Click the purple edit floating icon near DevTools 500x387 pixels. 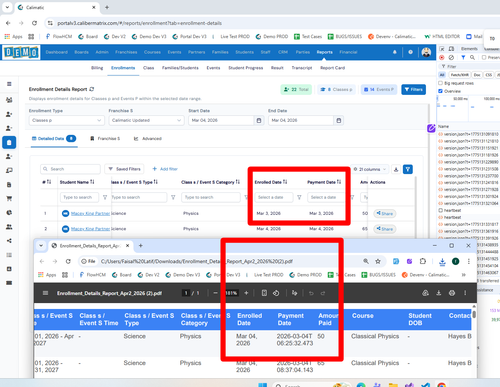pos(431,128)
